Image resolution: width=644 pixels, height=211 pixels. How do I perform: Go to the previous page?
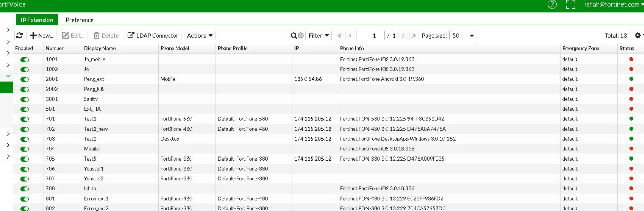tap(350, 35)
